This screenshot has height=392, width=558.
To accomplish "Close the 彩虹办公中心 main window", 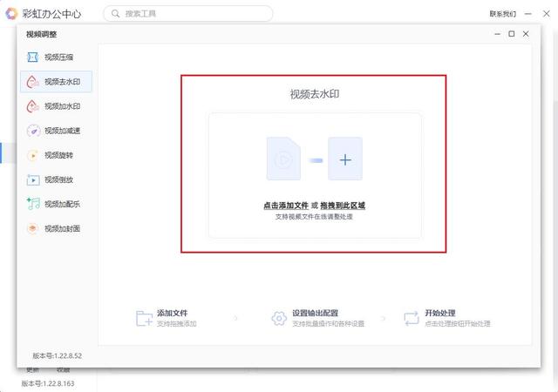I will click(547, 14).
